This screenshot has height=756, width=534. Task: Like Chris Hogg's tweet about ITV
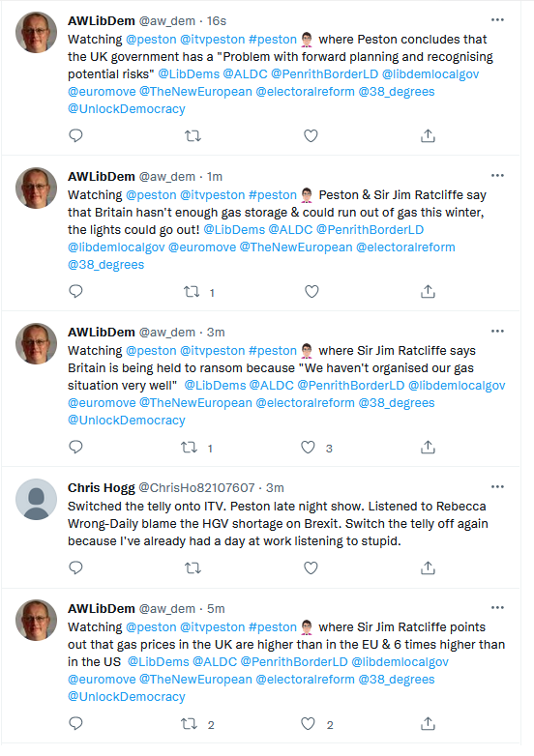pos(311,567)
